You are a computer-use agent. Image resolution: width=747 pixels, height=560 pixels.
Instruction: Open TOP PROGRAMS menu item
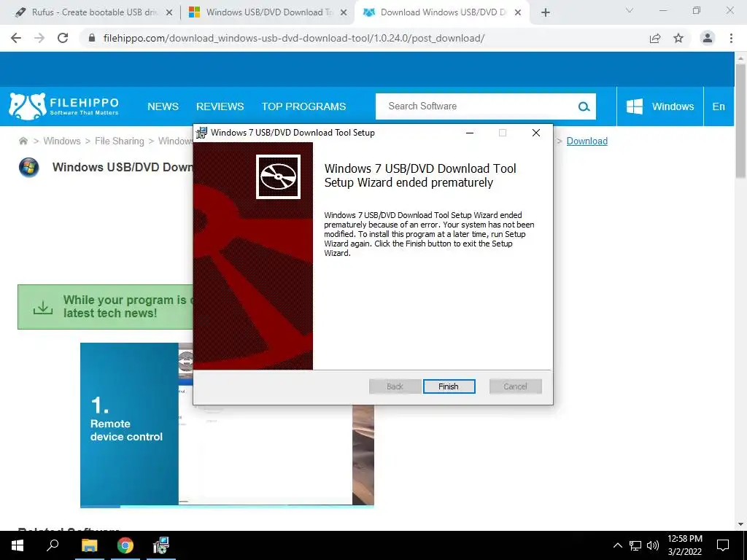pyautogui.click(x=304, y=106)
